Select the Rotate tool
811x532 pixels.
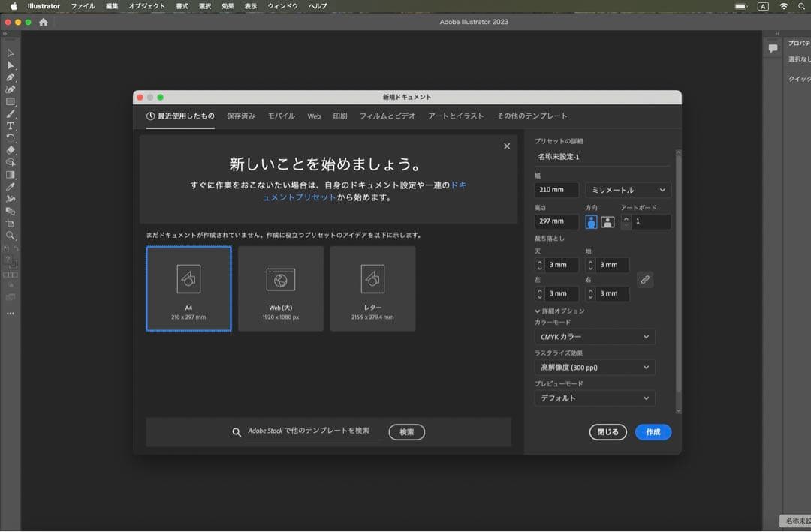10,136
